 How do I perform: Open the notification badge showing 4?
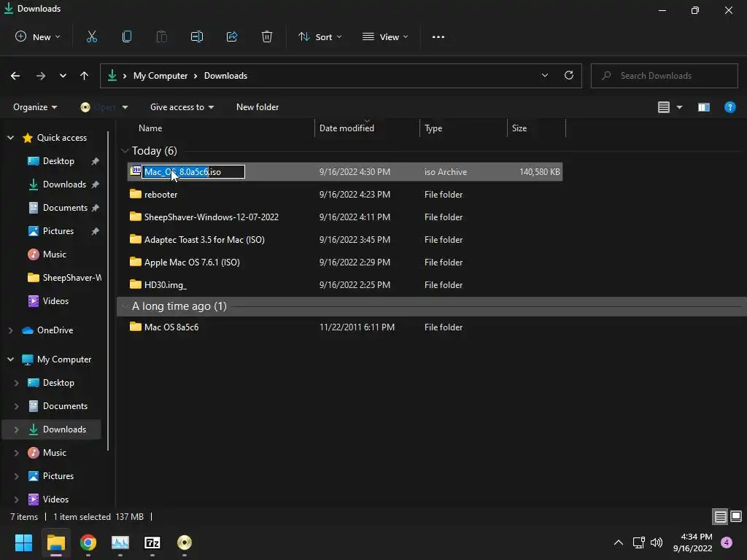point(727,542)
